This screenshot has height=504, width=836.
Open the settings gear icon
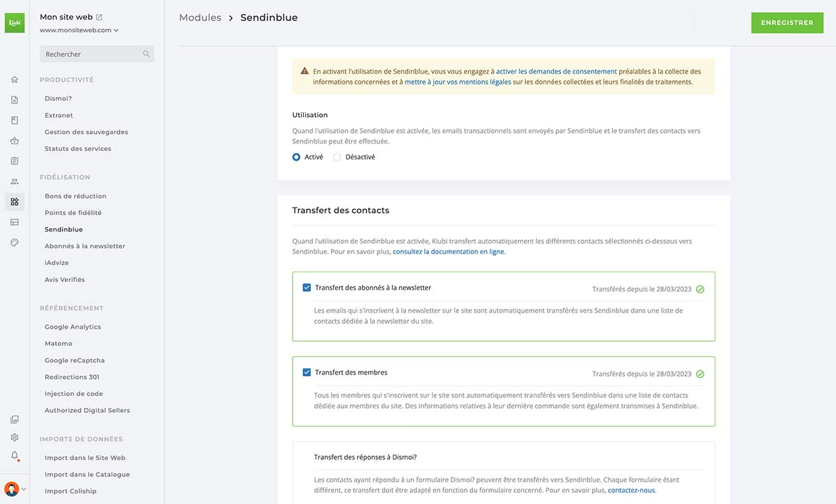[15, 438]
